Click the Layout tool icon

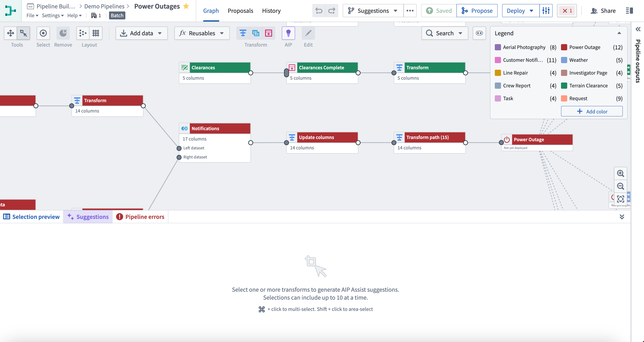pos(83,33)
